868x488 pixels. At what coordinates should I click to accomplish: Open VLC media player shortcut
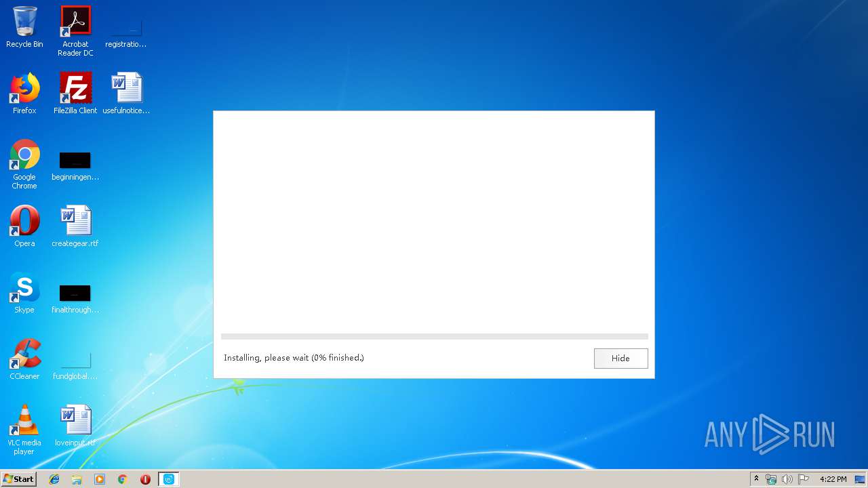coord(24,430)
